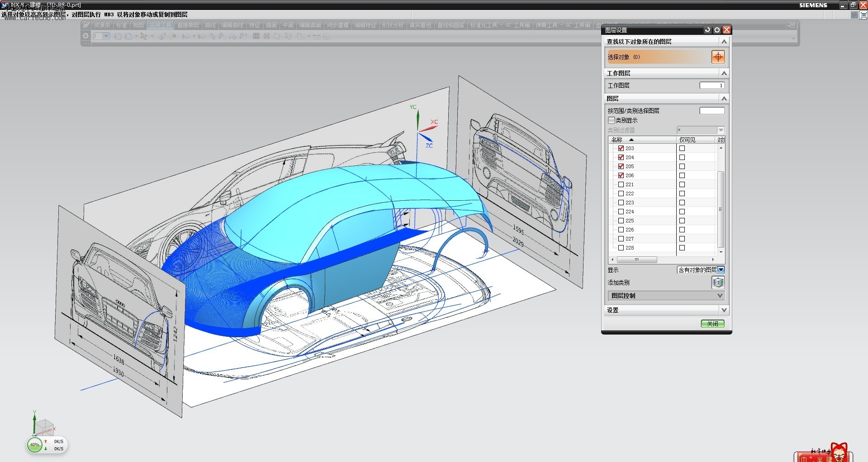Sort layers by 名称 column header
868x462 pixels.
[642, 140]
